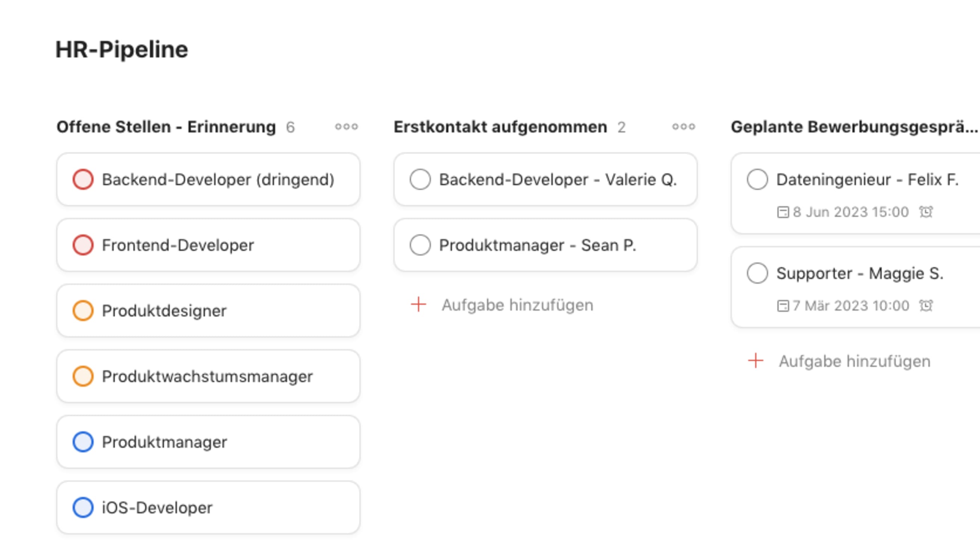Click the blue priority circle on iOS-Developer

[x=83, y=507]
